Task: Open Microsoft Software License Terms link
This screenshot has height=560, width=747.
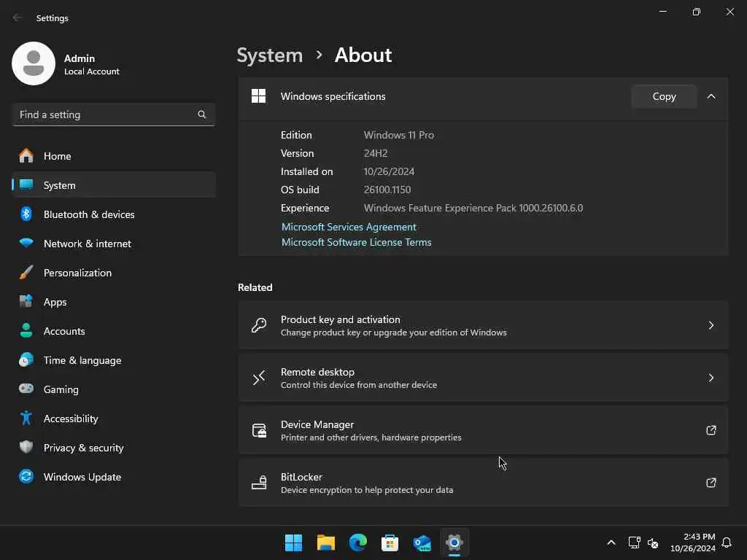Action: [356, 242]
